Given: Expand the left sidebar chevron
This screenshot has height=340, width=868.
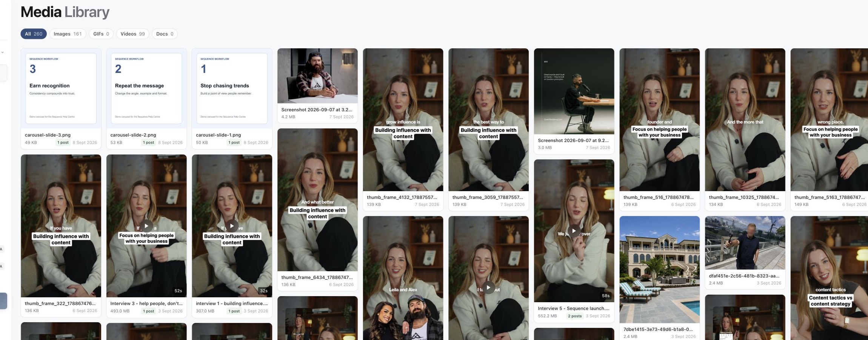Looking at the screenshot, I should coord(3,52).
